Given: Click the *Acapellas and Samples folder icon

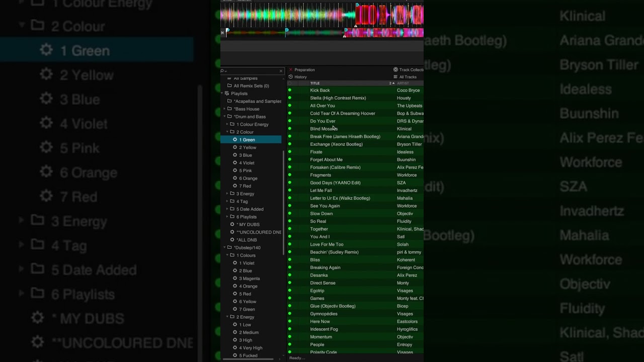Looking at the screenshot, I should click(x=229, y=101).
